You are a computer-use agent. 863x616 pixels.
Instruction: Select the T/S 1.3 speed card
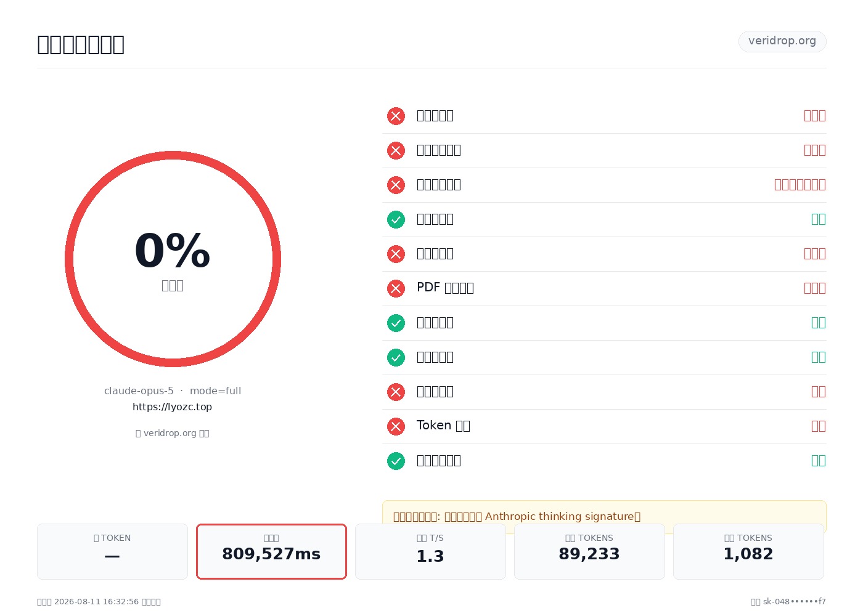coord(430,551)
